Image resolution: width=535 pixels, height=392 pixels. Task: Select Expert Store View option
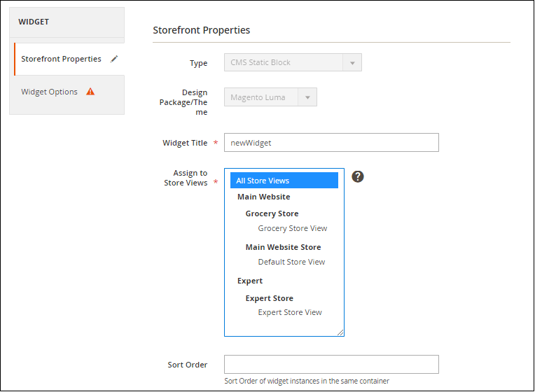[x=290, y=312]
